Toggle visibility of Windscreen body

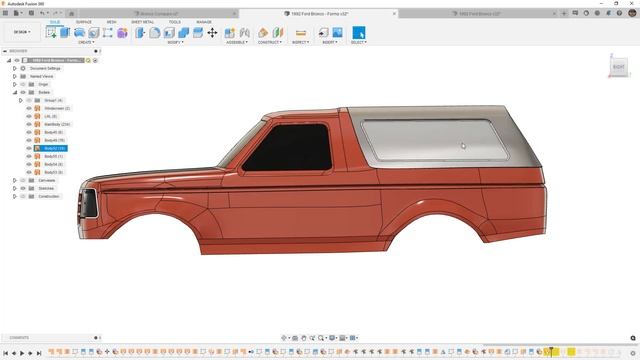coord(29,109)
